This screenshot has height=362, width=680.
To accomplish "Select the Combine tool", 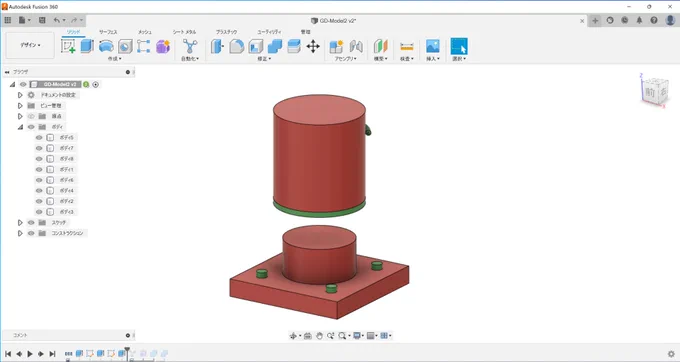I will [x=275, y=46].
